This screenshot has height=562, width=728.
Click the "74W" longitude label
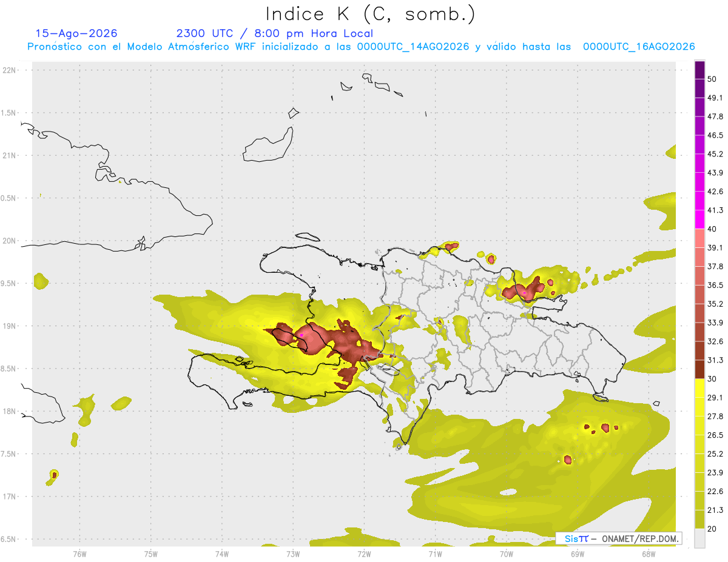coord(221,554)
